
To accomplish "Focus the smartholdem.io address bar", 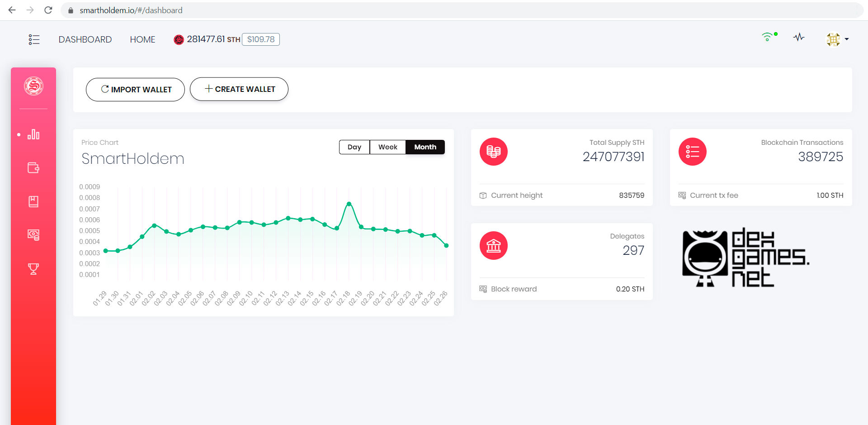I will 461,10.
